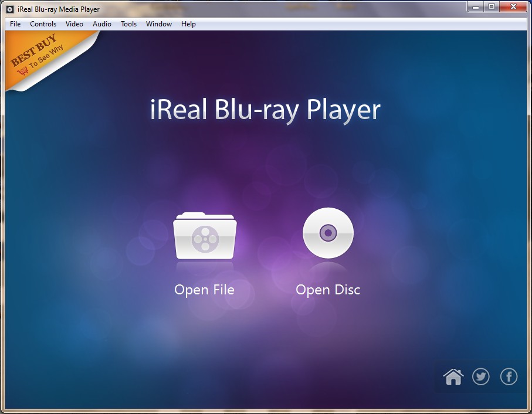Viewport: 532px width, 414px height.
Task: Open the Controls menu
Action: point(43,24)
